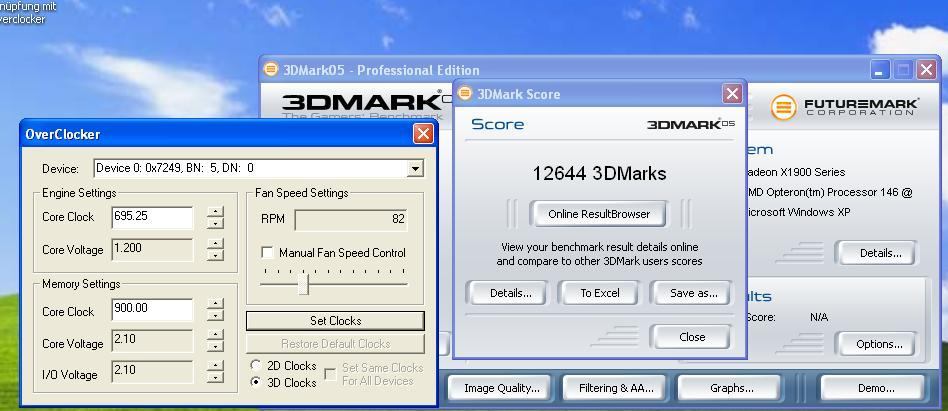Click the Memory Core Clock field showing 900.00
This screenshot has height=411, width=948.
click(152, 309)
